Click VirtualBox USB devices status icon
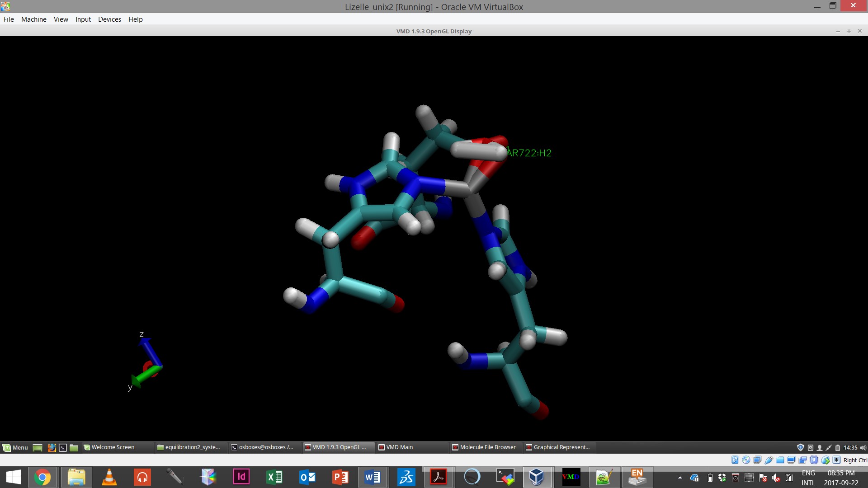Screen dimensions: 868x488 [x=769, y=460]
